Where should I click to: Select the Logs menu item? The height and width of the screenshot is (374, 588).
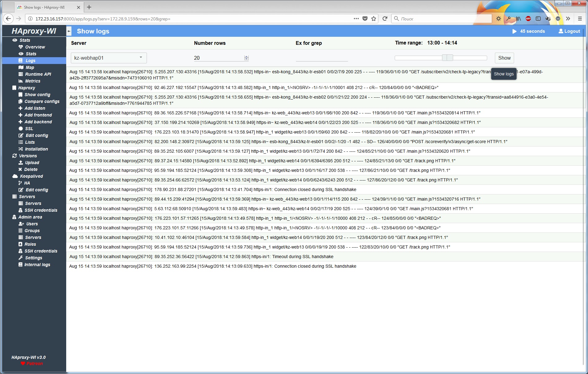[x=30, y=61]
